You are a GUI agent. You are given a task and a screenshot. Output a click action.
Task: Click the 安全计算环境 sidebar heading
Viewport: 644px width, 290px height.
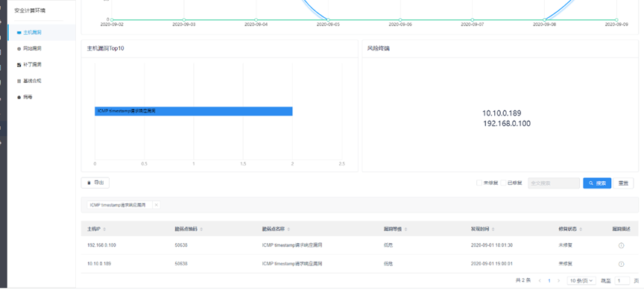[x=30, y=10]
